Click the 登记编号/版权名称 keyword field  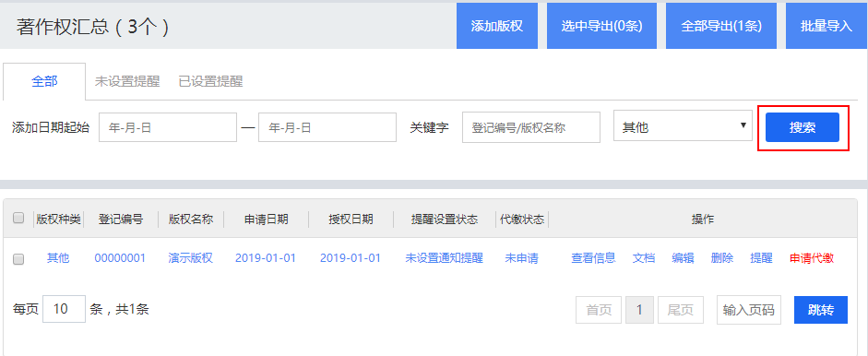point(531,127)
